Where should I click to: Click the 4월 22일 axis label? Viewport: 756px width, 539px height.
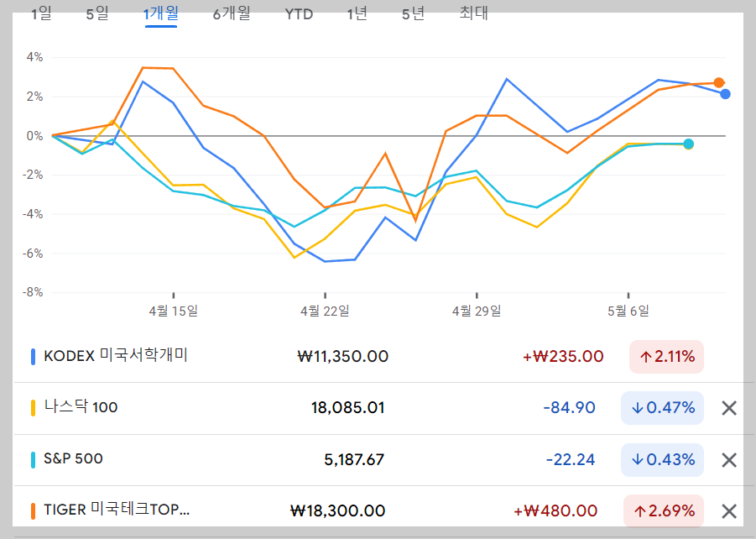[x=325, y=311]
